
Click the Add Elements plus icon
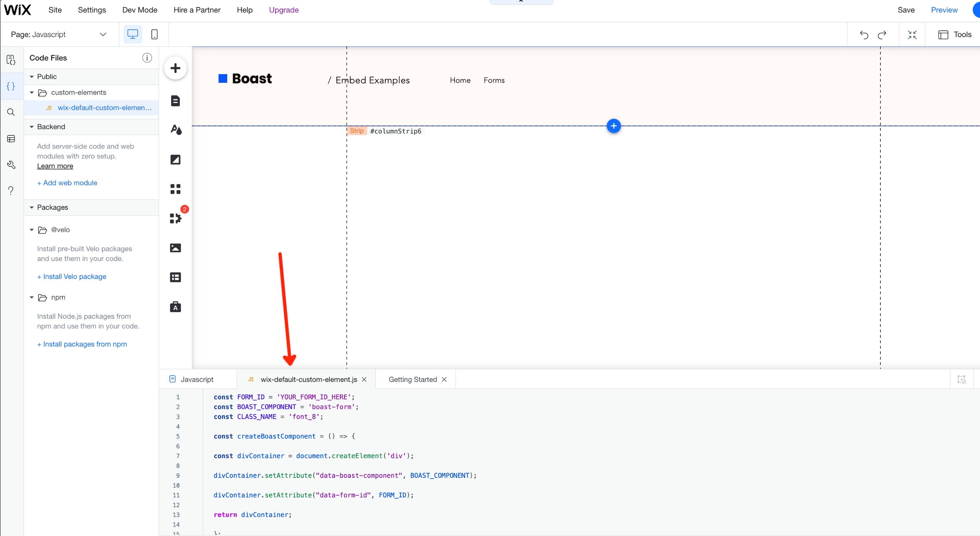pos(175,69)
